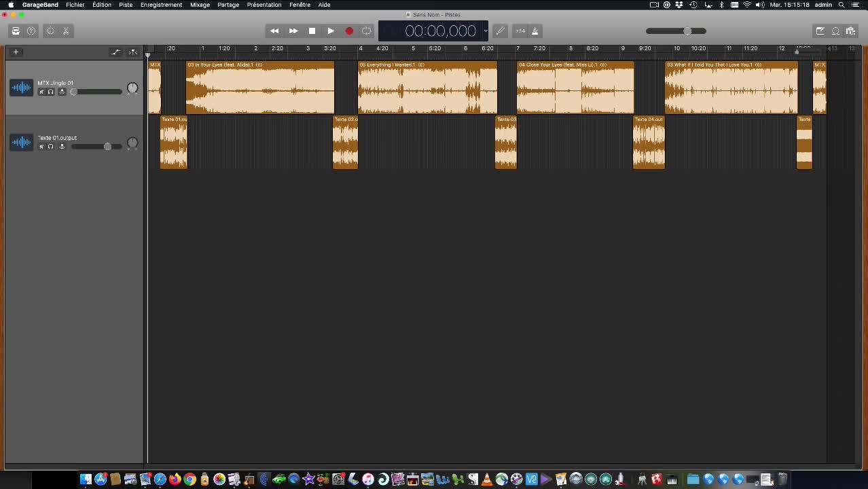Open the scissors Editors button
The width and height of the screenshot is (868, 489).
(66, 31)
